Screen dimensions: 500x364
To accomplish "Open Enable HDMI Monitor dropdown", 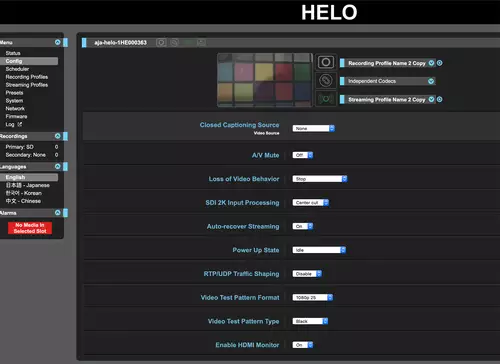I will pyautogui.click(x=303, y=345).
